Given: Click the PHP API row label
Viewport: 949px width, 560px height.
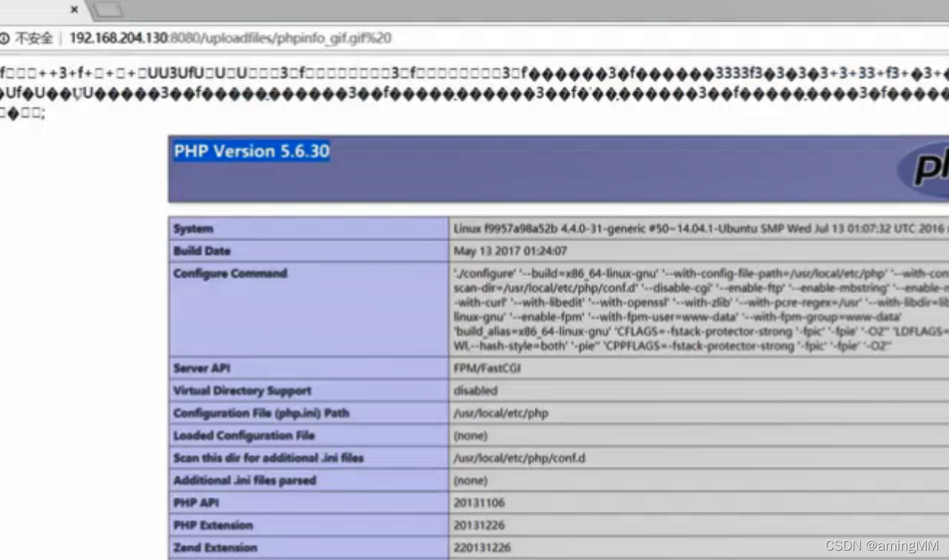Looking at the screenshot, I should tap(196, 502).
